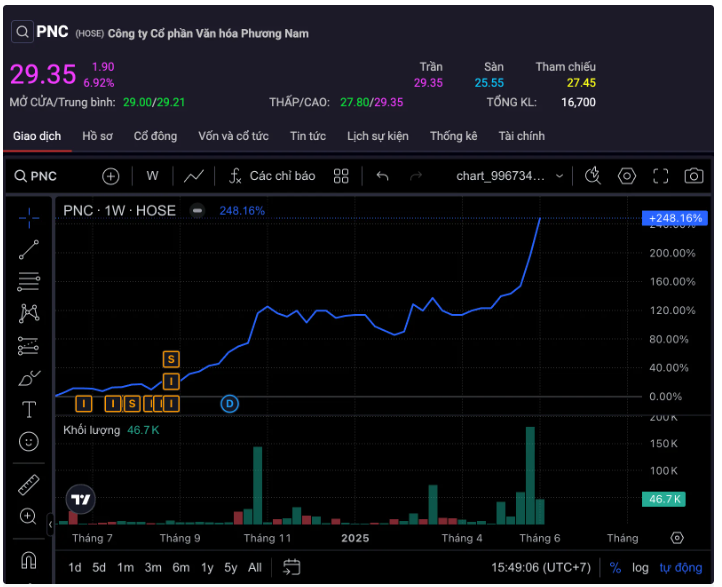722x587 pixels.
Task: Select the All time range
Action: click(x=255, y=568)
